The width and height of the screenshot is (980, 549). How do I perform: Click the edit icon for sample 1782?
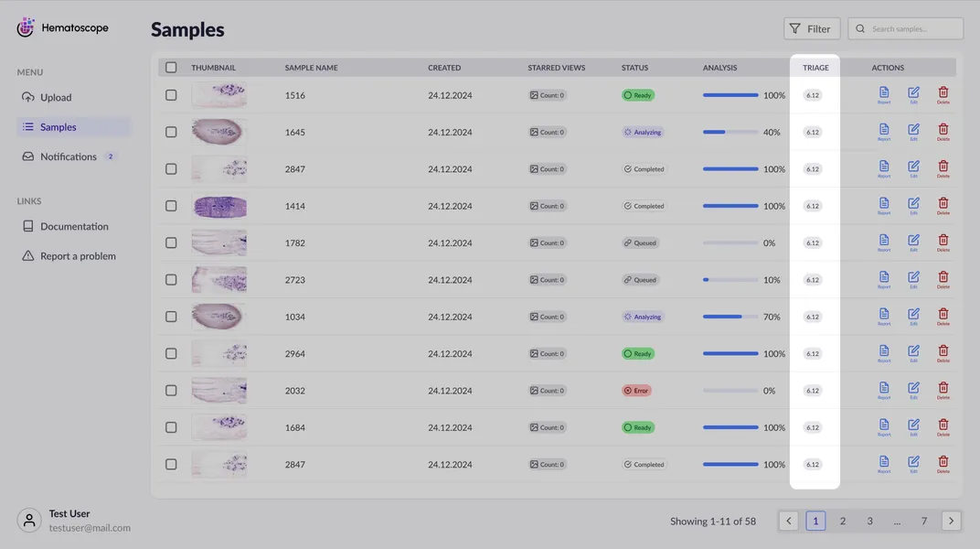click(x=913, y=242)
